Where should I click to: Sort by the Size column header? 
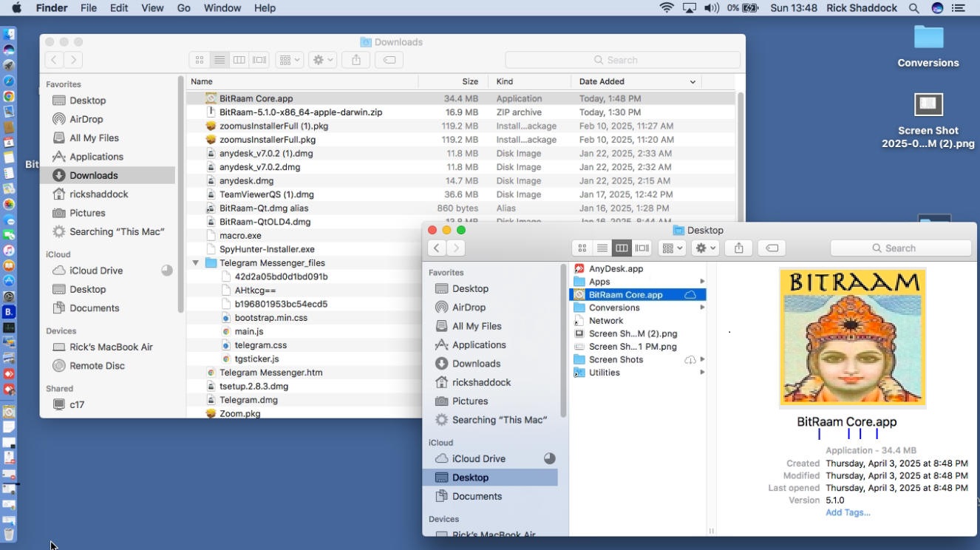pos(454,81)
